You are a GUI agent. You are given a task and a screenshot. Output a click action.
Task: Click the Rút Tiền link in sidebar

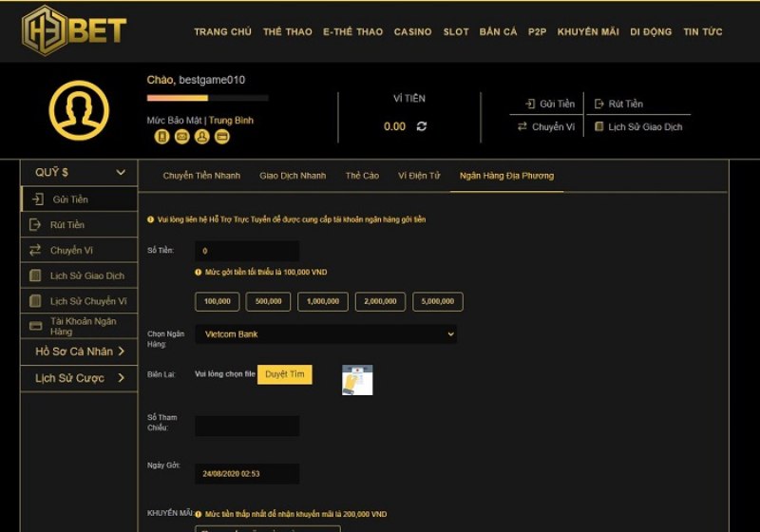[67, 225]
